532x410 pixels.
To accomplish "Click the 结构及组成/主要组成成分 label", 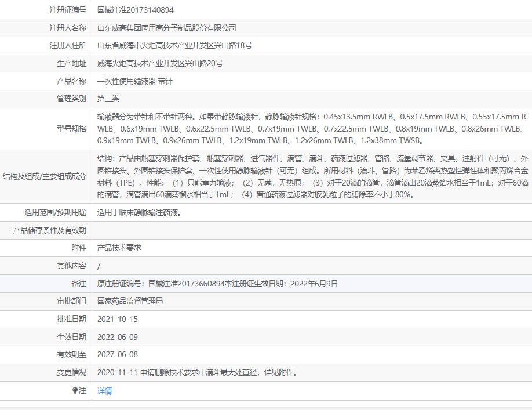I will (45, 176).
